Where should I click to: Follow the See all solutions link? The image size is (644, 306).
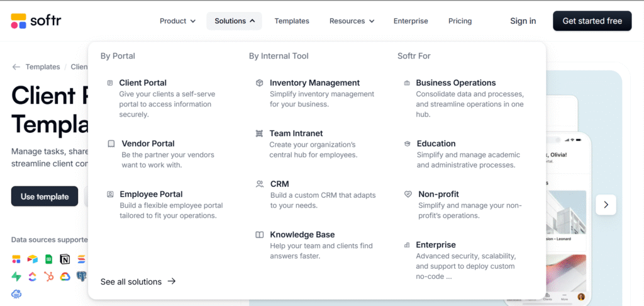[x=138, y=281]
